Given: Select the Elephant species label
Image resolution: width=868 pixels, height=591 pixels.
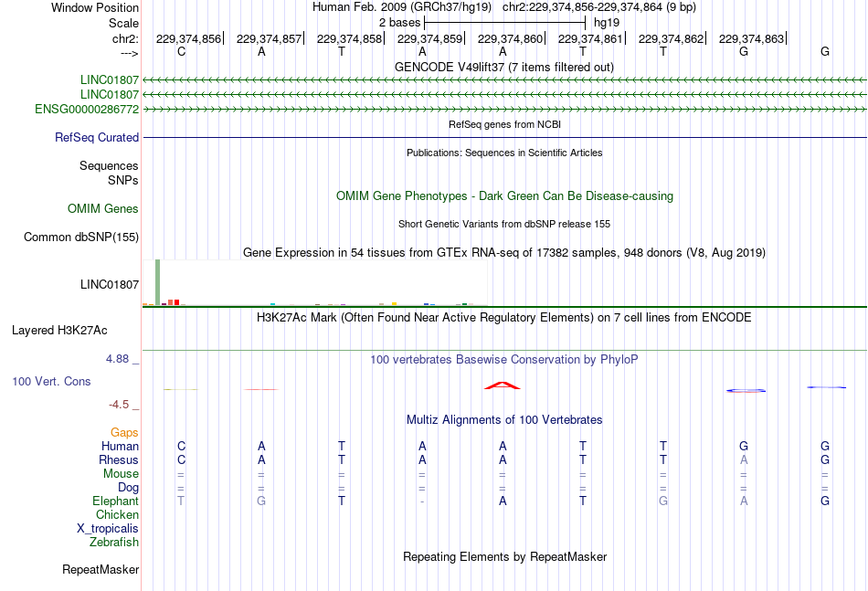Looking at the screenshot, I should point(116,501).
